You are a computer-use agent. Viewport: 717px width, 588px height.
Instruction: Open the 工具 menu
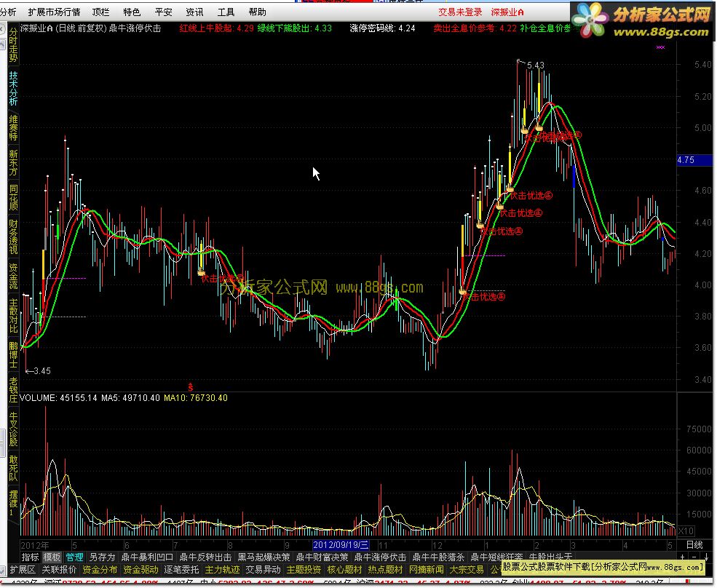(226, 12)
